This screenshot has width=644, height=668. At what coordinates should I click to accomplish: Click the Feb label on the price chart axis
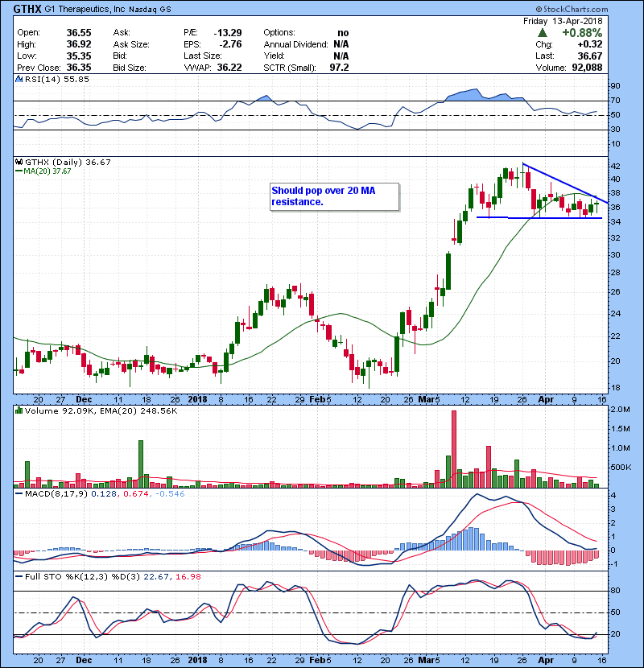click(317, 399)
